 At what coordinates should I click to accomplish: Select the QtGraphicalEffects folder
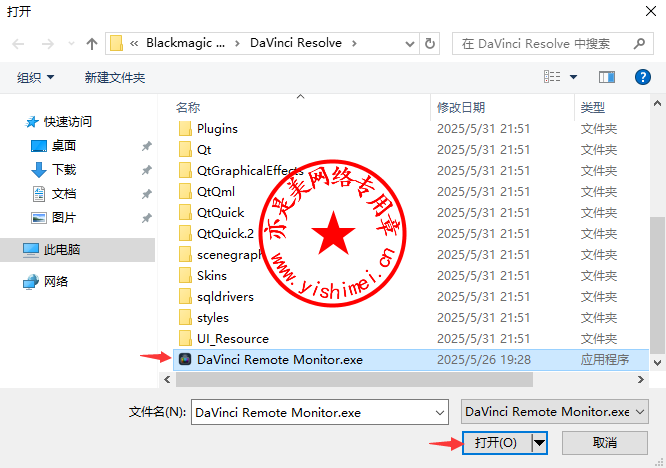pos(250,171)
